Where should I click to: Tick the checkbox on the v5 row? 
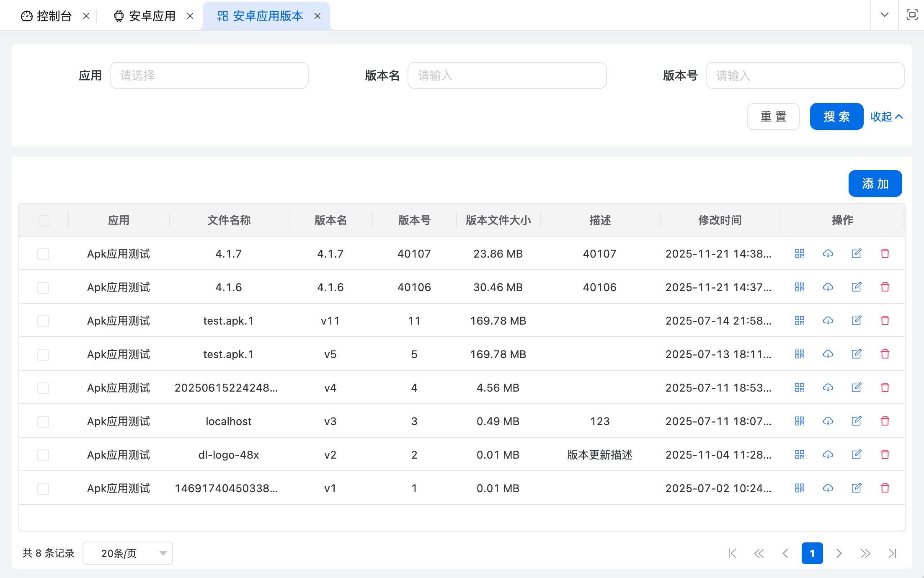43,354
